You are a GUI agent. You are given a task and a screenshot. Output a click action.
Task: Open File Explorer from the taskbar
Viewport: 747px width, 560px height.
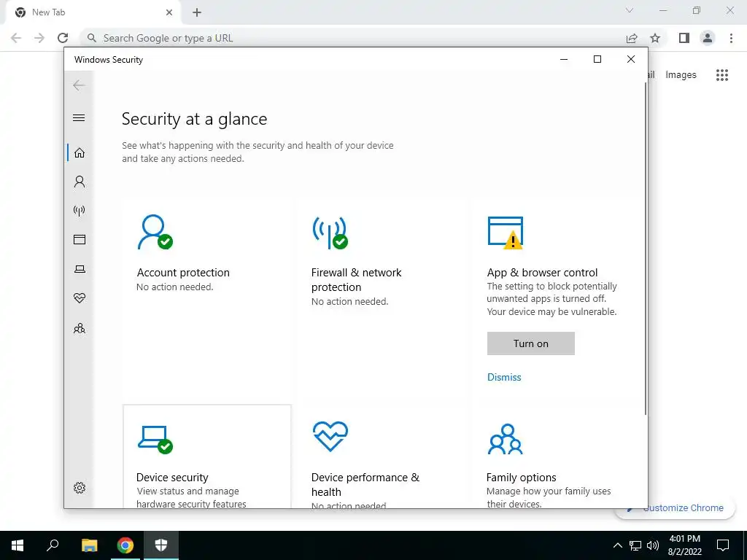click(x=89, y=545)
